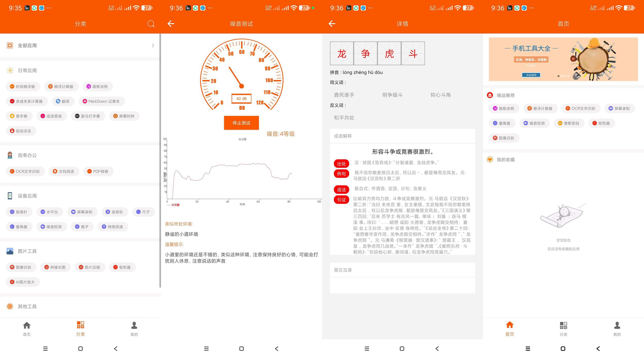Open the 镜子 mirror tool

pos(82,227)
